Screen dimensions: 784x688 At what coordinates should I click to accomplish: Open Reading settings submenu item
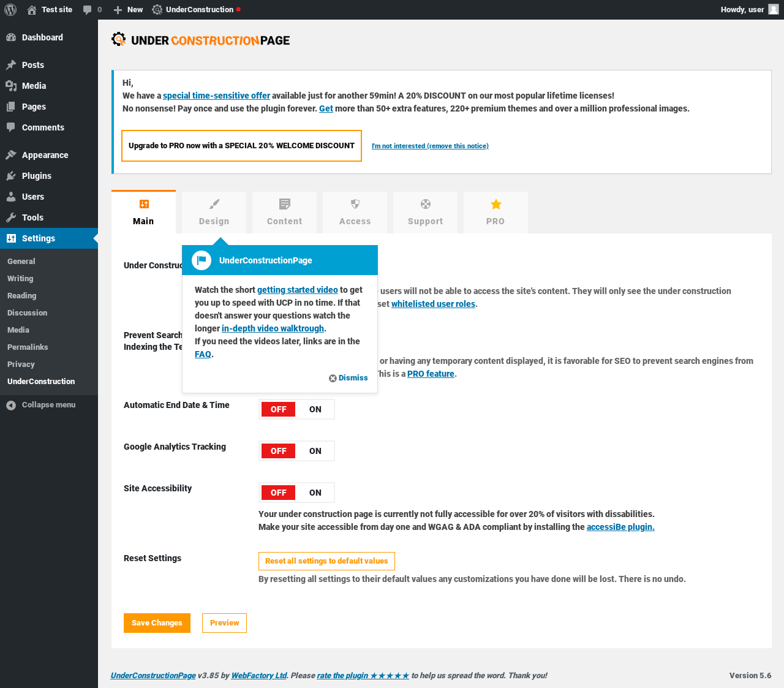click(x=49, y=295)
